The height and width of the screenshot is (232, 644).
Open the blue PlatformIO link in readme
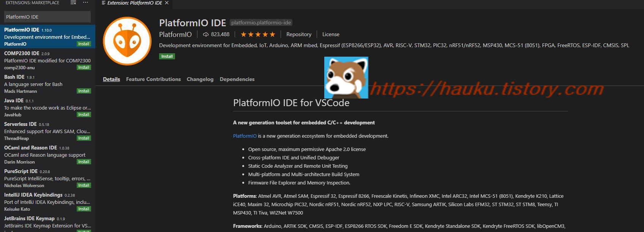pyautogui.click(x=245, y=136)
